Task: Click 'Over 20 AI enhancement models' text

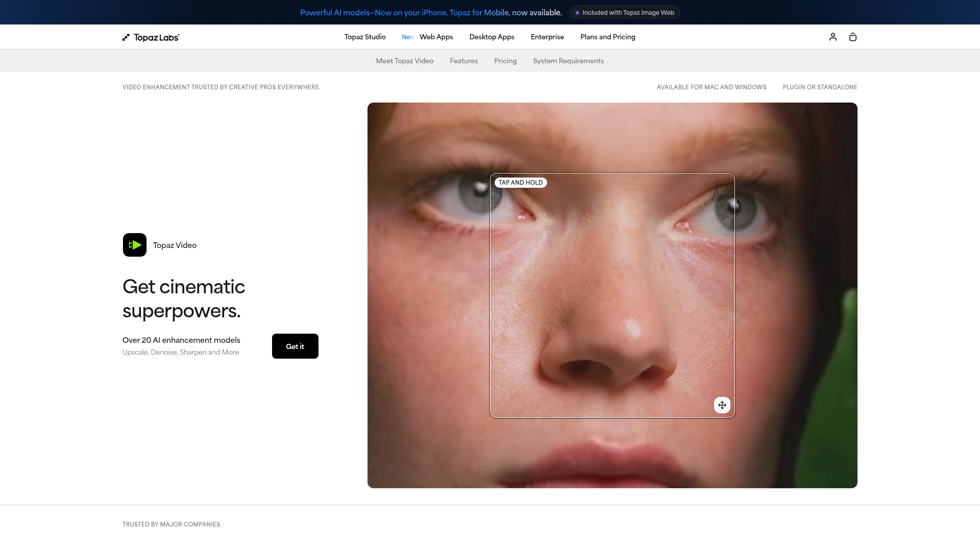Action: tap(181, 340)
